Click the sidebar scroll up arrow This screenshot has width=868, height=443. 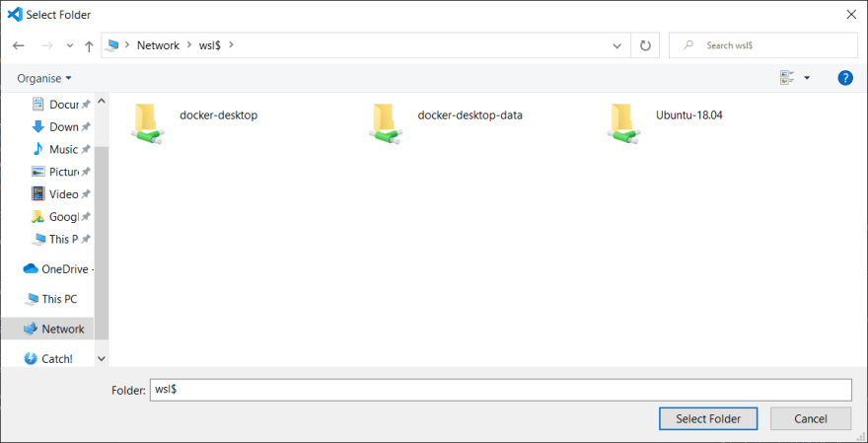pyautogui.click(x=102, y=102)
